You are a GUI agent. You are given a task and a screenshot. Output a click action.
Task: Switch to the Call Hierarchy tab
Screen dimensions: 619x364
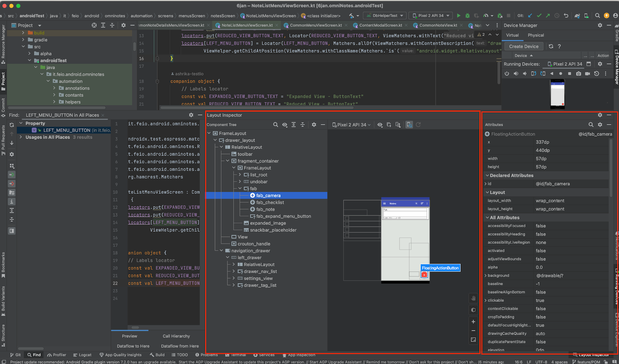(x=176, y=336)
